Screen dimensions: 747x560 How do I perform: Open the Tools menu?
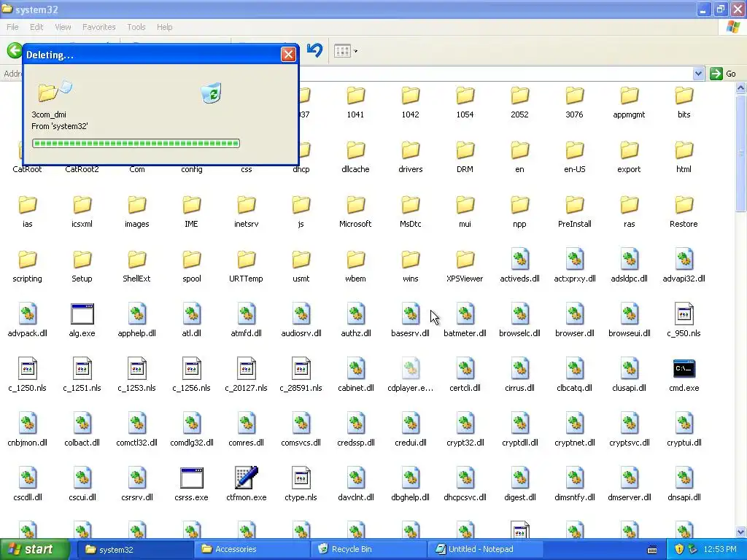pos(136,27)
